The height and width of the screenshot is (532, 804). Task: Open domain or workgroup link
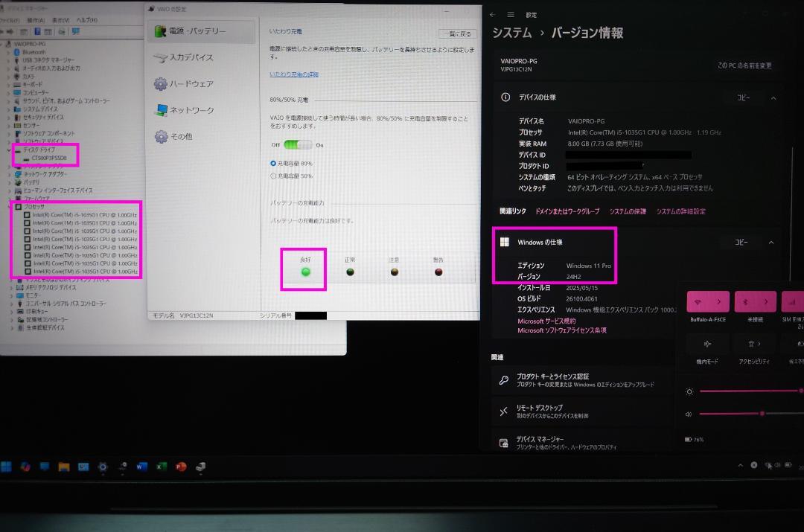click(x=567, y=211)
